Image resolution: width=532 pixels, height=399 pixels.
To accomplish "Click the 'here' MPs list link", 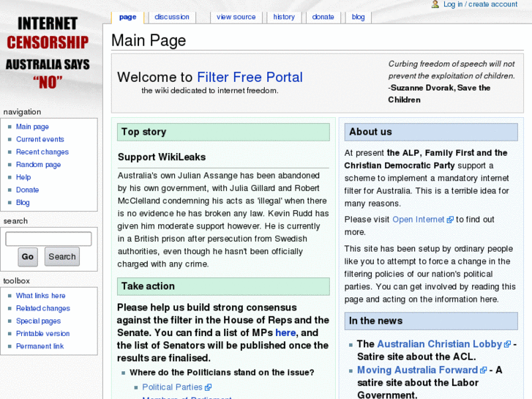I will pyautogui.click(x=285, y=333).
